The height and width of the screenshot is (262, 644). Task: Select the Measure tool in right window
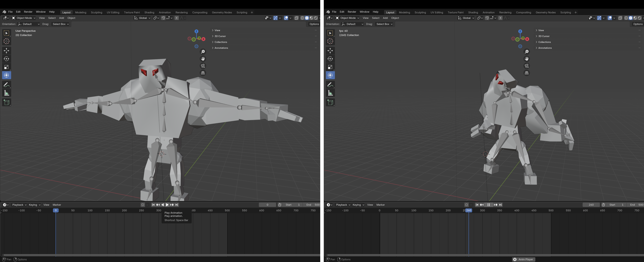(x=330, y=93)
